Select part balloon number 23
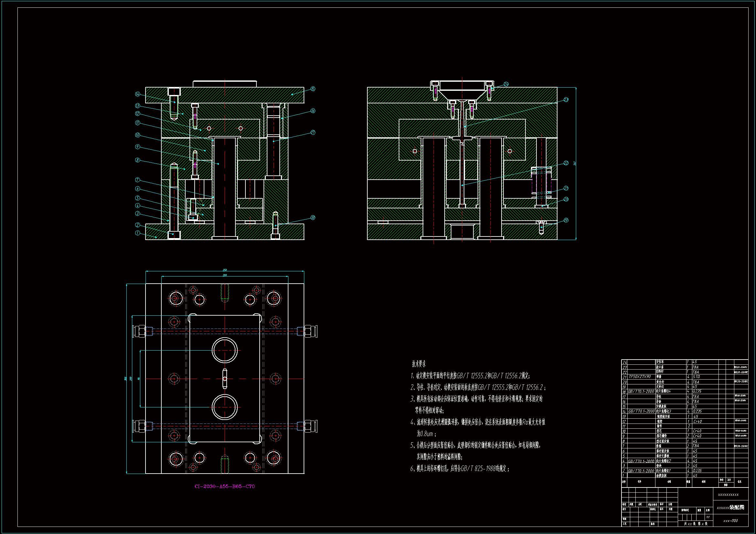Screen dimensions: 756x534 pos(566,100)
